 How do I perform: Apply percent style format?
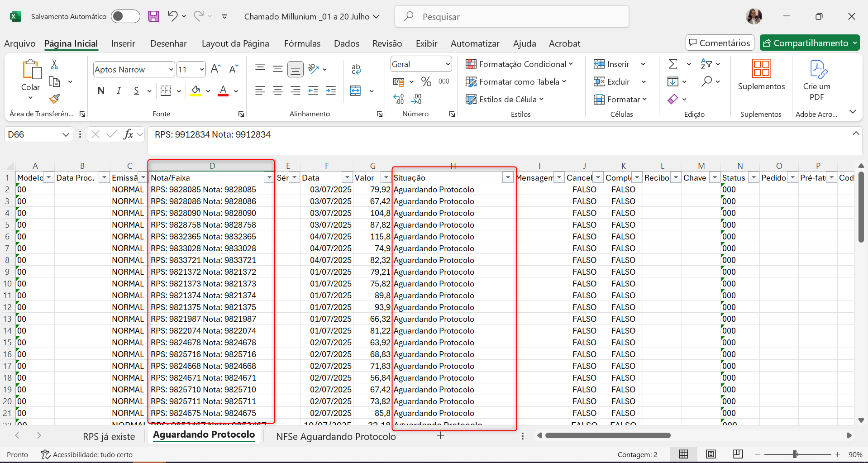[x=426, y=81]
